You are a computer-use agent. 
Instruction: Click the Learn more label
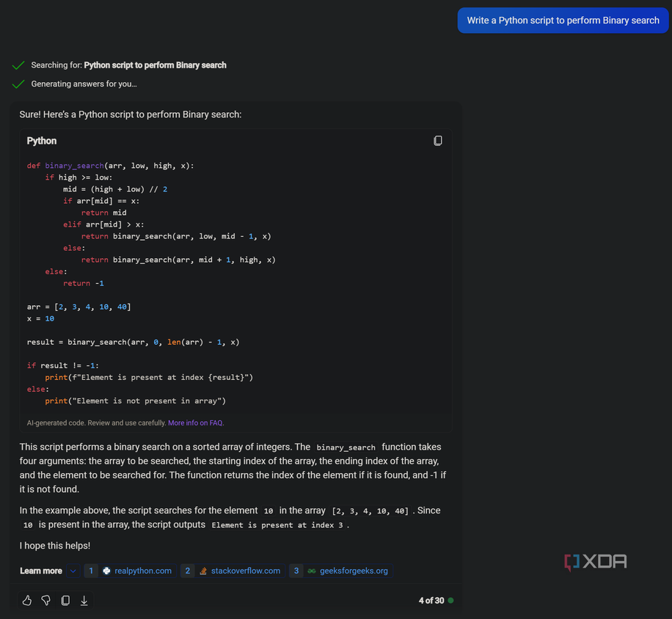40,571
